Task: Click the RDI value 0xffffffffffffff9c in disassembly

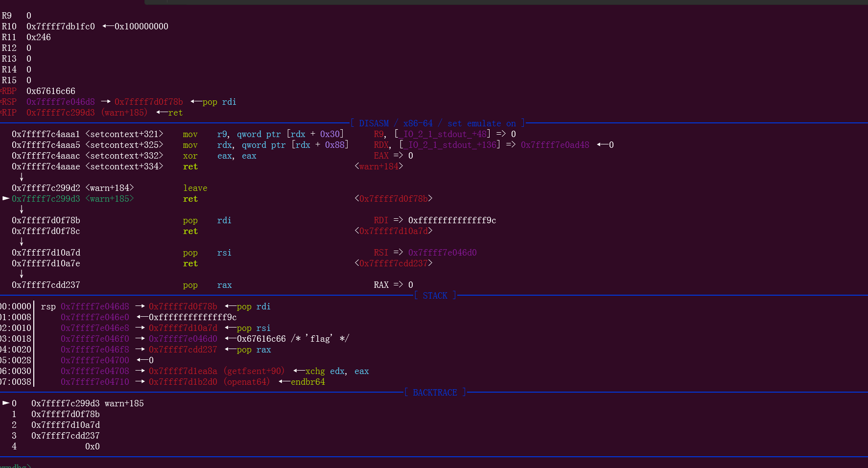Action: 452,220
